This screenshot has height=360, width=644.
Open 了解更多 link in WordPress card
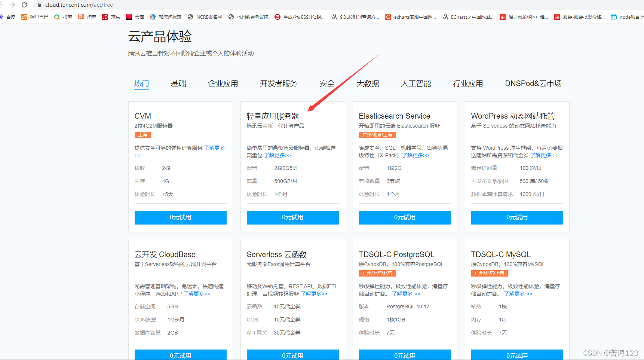tap(545, 155)
